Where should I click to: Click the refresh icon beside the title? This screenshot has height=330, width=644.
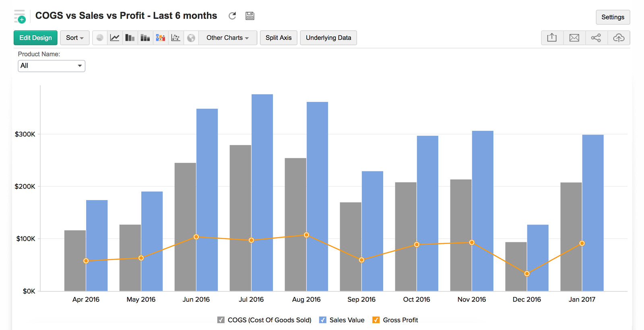[x=232, y=16]
